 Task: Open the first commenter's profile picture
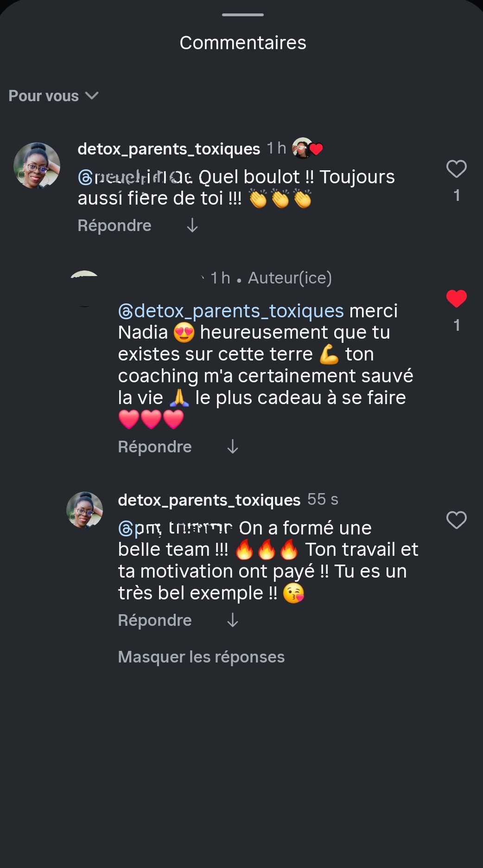coord(37,166)
